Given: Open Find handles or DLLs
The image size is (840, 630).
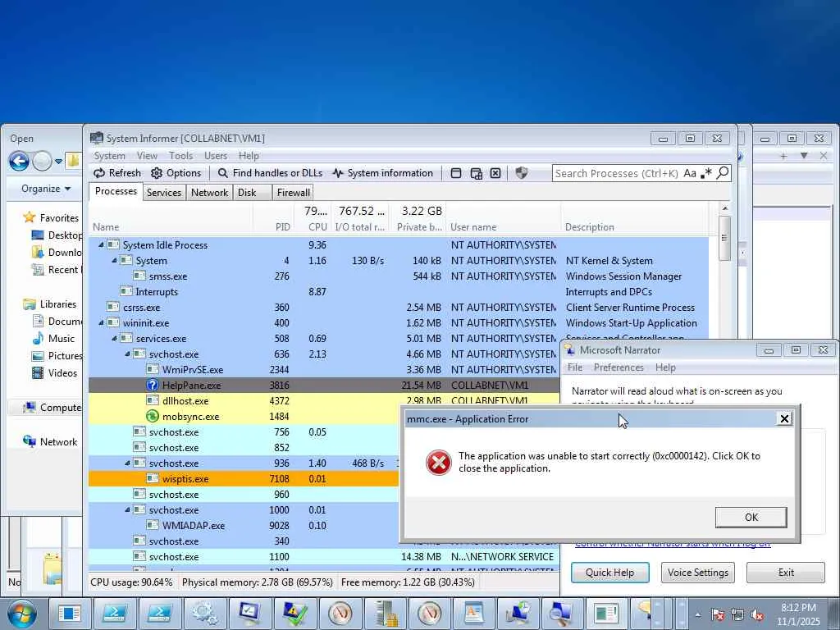Looking at the screenshot, I should click(270, 173).
